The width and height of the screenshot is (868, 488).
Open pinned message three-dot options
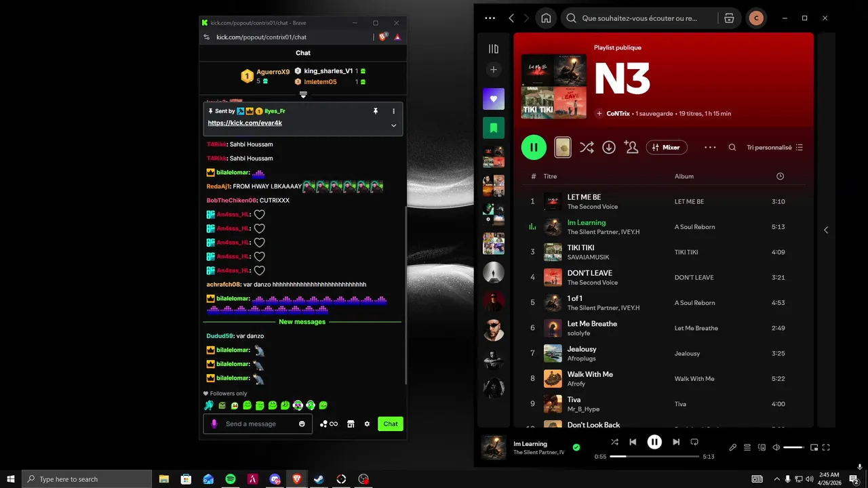coord(393,111)
